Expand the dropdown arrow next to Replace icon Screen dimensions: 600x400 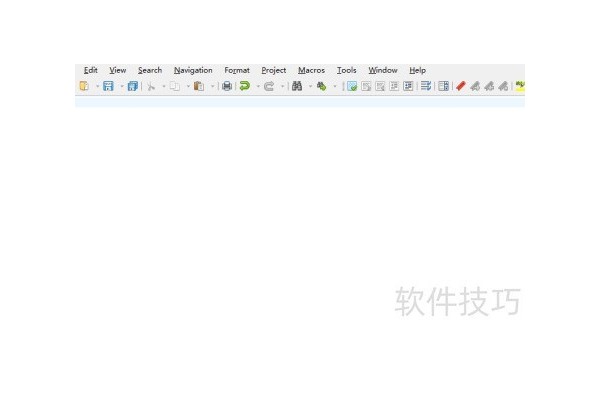(x=335, y=87)
